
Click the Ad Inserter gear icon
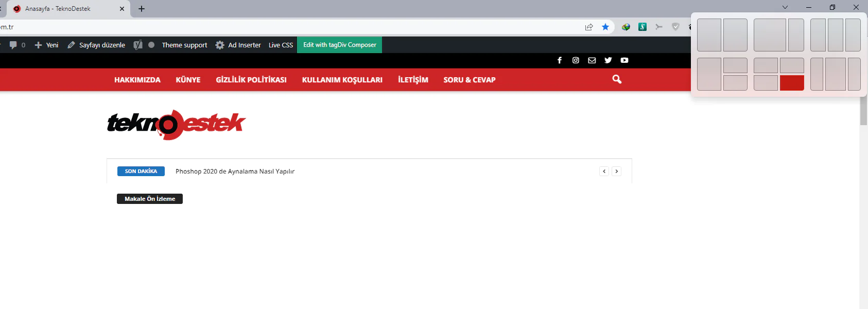coord(220,45)
